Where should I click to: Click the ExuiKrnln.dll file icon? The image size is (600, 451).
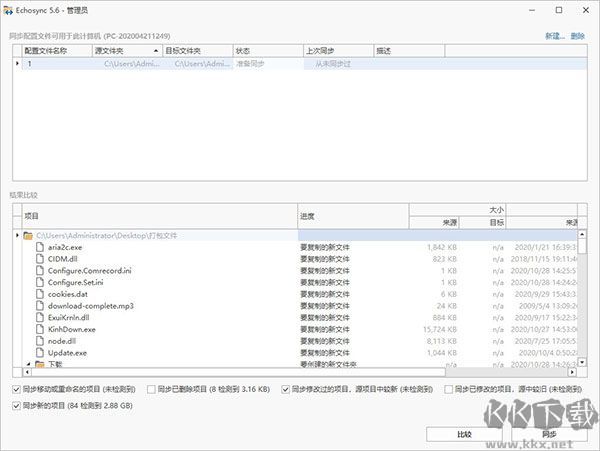click(40, 317)
